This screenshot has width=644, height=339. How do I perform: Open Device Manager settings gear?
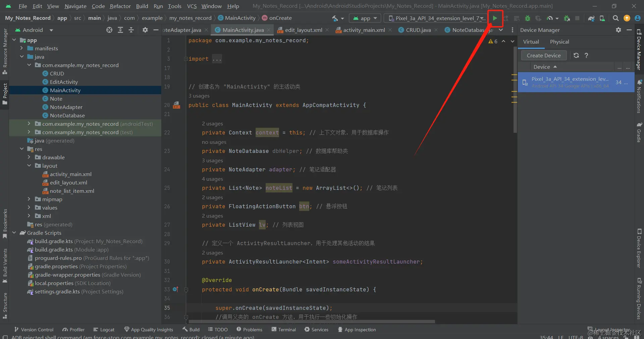[x=619, y=30]
